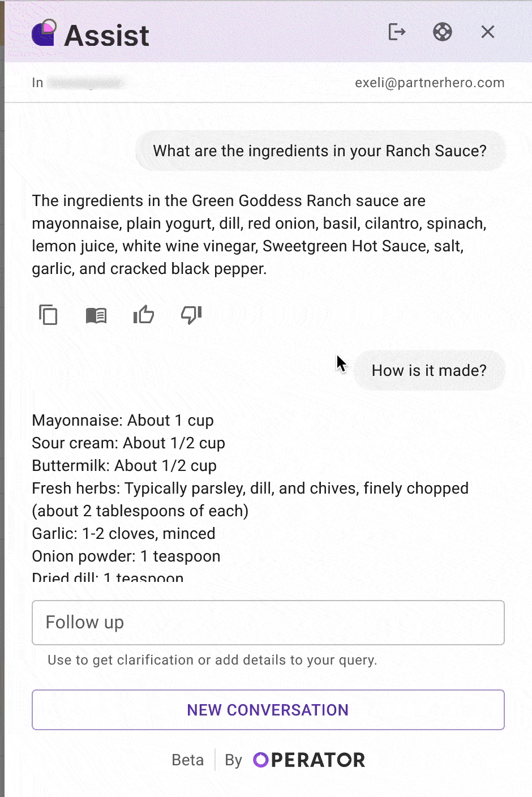Select the 'Ranch Sauce' question bubble
Image resolution: width=532 pixels, height=797 pixels.
click(320, 151)
